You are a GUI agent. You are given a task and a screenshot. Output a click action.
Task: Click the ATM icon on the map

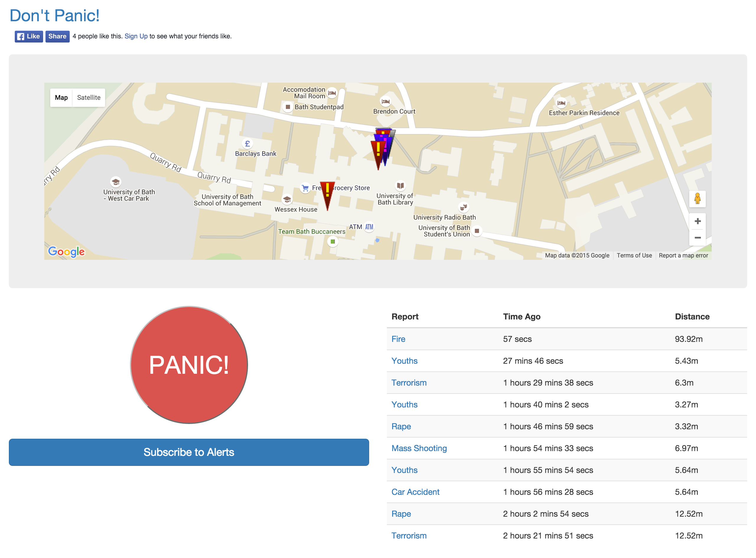[369, 227]
